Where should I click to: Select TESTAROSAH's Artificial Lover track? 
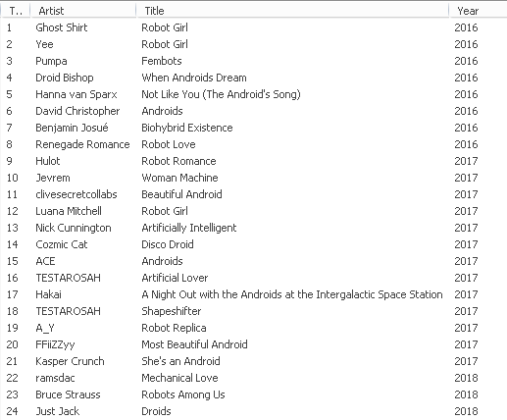click(253, 278)
